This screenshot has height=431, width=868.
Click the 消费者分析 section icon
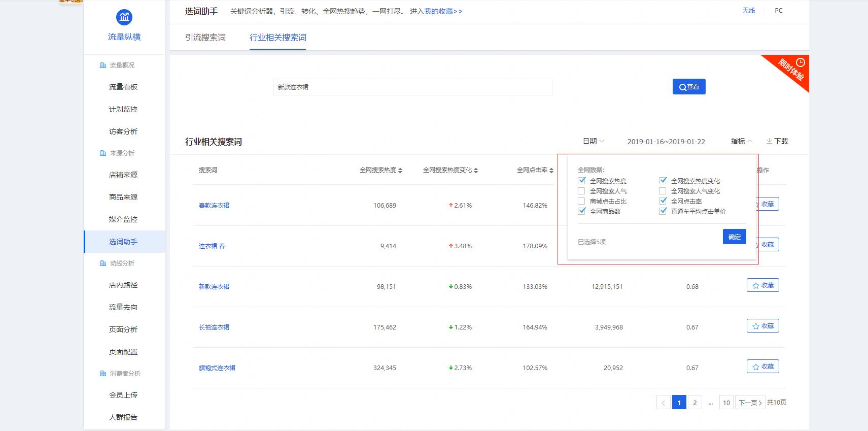point(103,374)
